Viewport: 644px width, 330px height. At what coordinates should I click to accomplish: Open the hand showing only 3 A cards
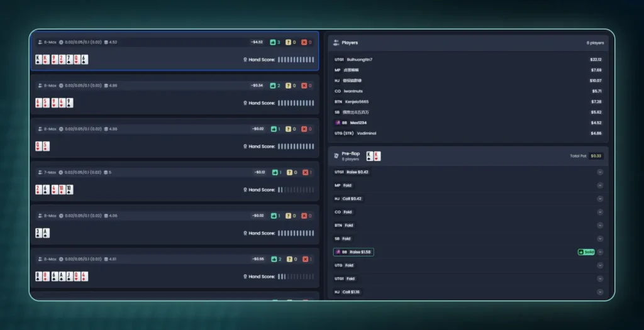click(x=175, y=224)
